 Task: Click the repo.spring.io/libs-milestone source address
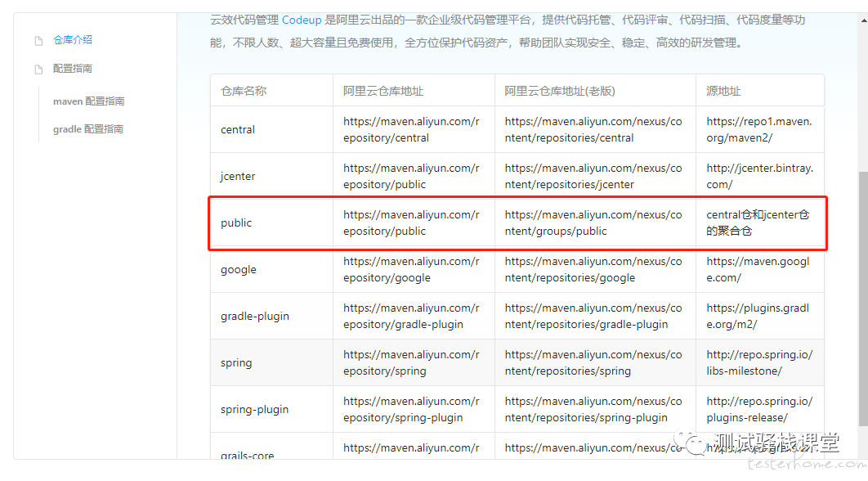coord(759,362)
